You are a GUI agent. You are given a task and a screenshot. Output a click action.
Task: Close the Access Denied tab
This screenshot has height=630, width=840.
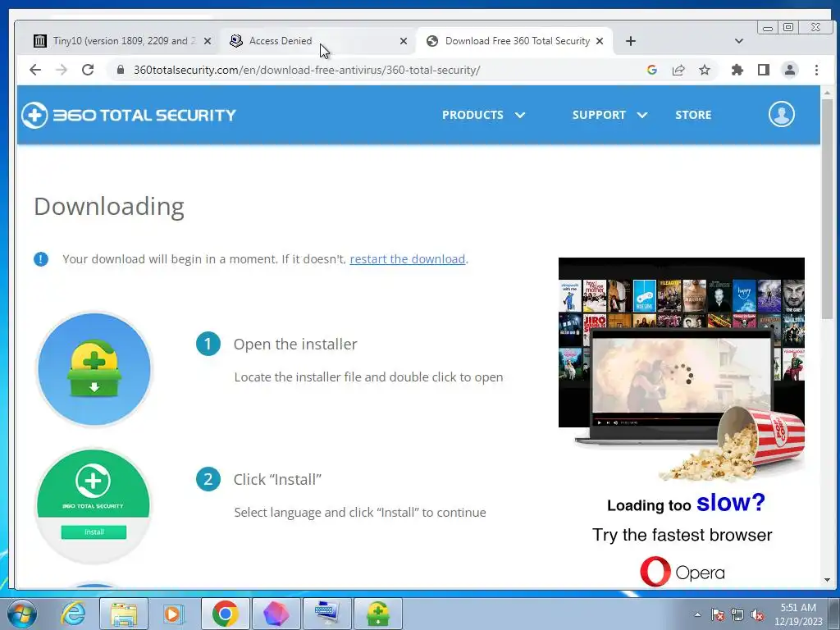pos(404,41)
